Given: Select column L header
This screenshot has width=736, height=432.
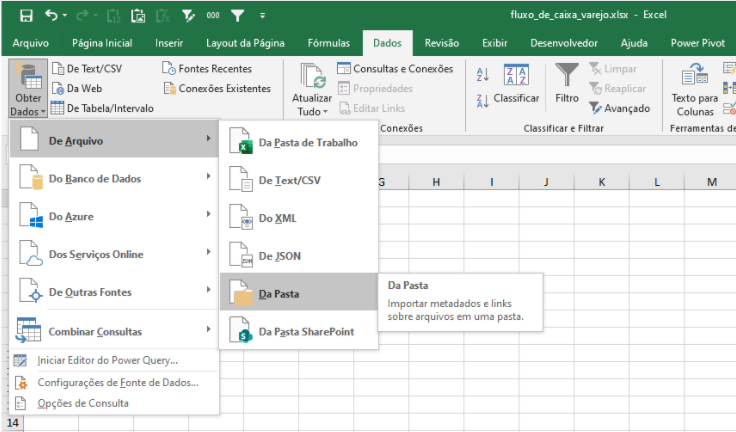Looking at the screenshot, I should [x=657, y=182].
